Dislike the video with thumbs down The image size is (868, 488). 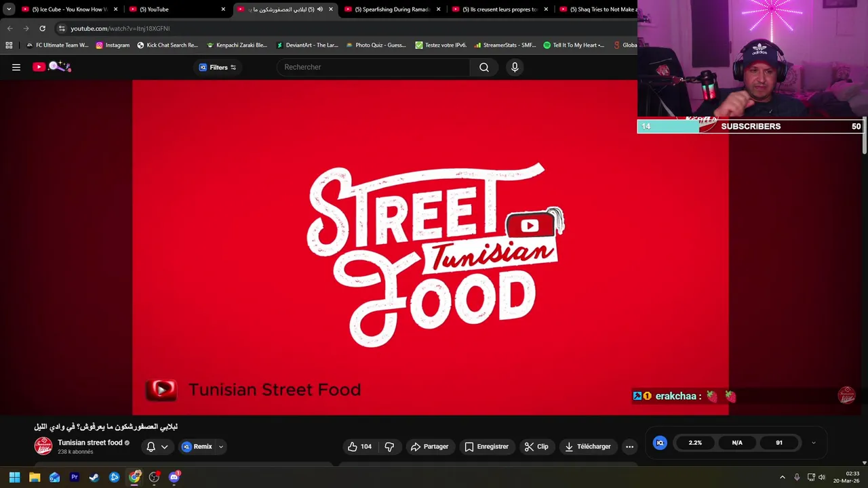click(x=389, y=447)
